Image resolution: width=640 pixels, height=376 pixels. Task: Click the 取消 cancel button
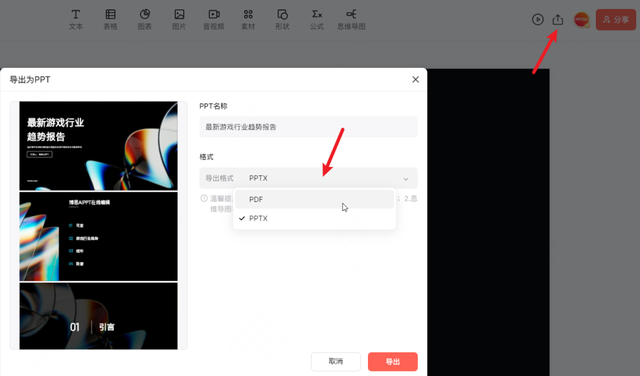(x=336, y=361)
